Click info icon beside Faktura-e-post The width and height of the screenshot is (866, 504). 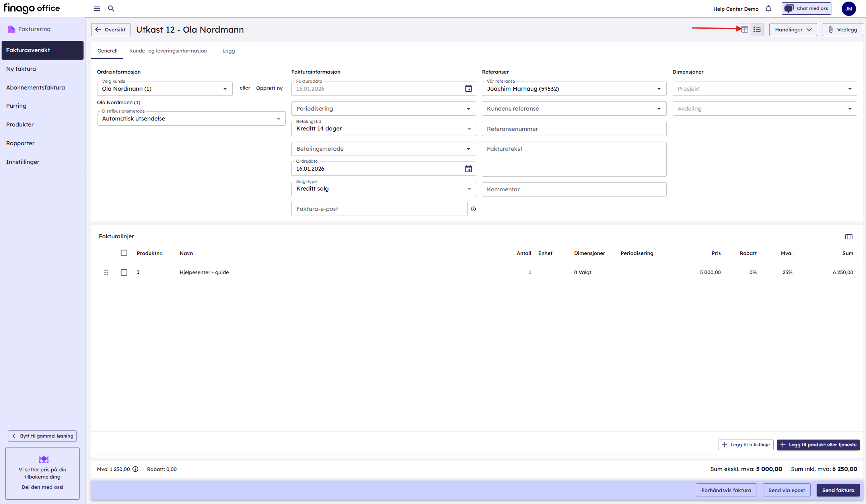click(473, 209)
